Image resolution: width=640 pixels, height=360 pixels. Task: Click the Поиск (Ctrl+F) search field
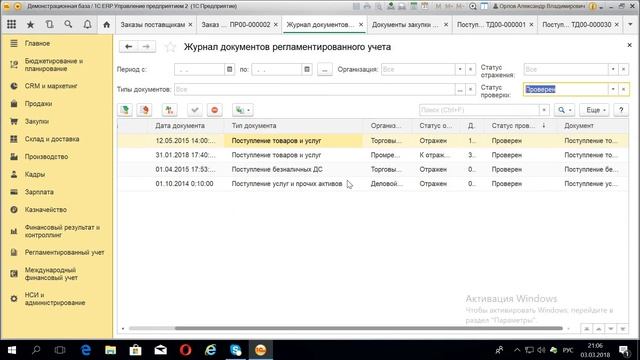click(x=479, y=110)
